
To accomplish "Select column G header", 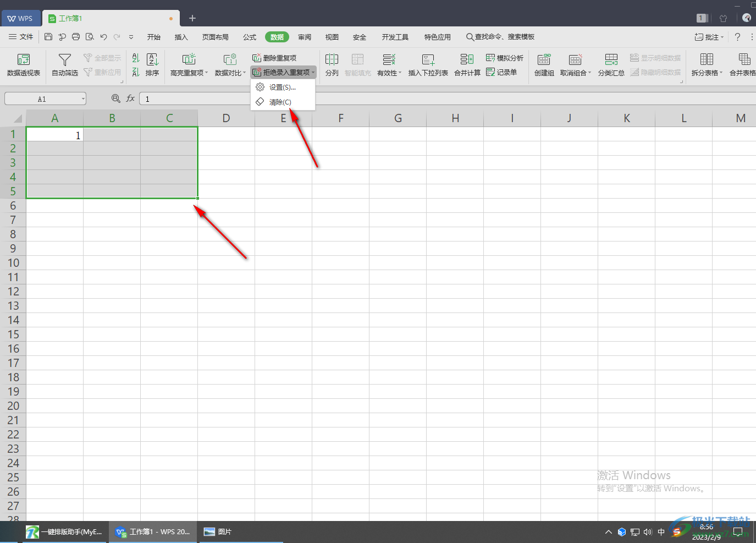I will click(x=398, y=118).
